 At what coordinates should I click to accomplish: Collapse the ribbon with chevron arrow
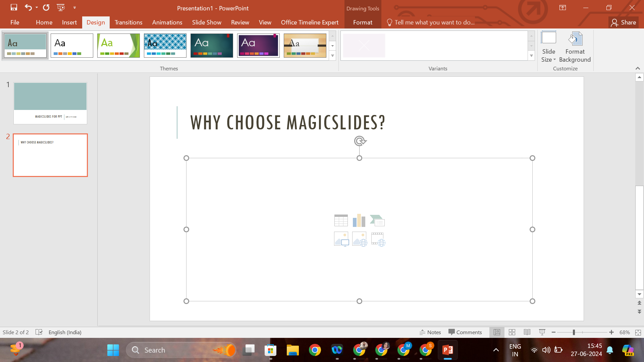[638, 68]
